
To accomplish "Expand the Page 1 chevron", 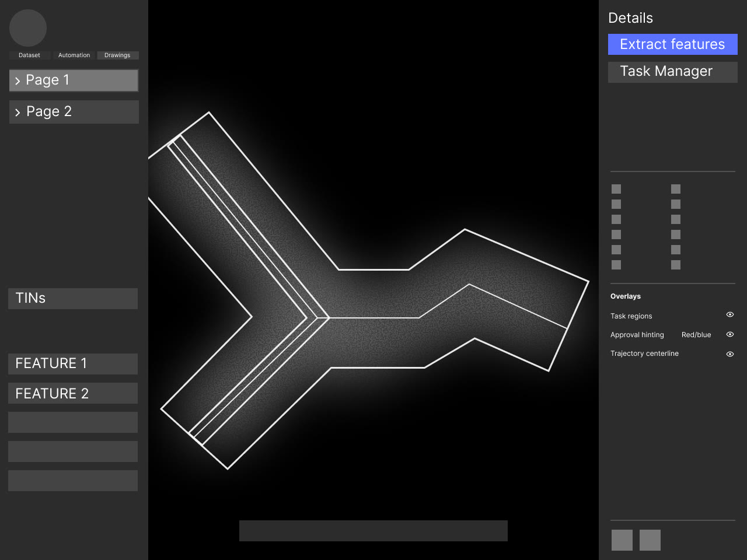I will (x=18, y=81).
